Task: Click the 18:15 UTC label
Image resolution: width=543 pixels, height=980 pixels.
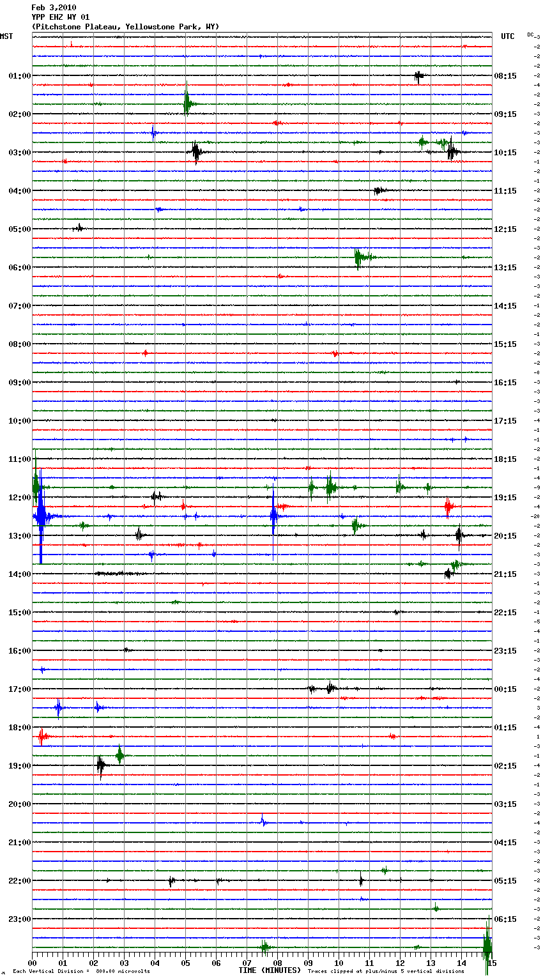Action: [505, 459]
